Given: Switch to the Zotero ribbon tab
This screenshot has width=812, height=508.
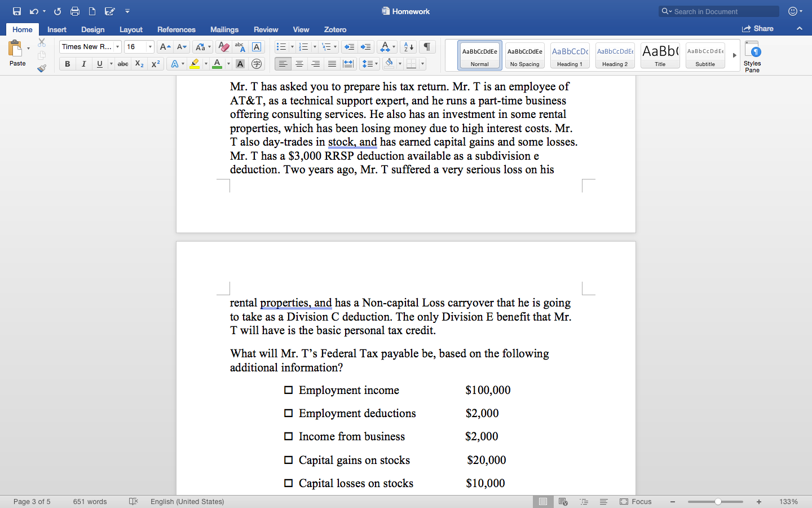Looking at the screenshot, I should click(x=335, y=29).
